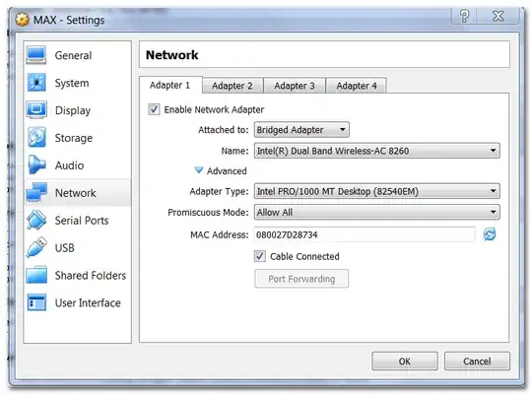This screenshot has width=532, height=395.
Task: Click the User Interface window icon
Action: pos(36,302)
